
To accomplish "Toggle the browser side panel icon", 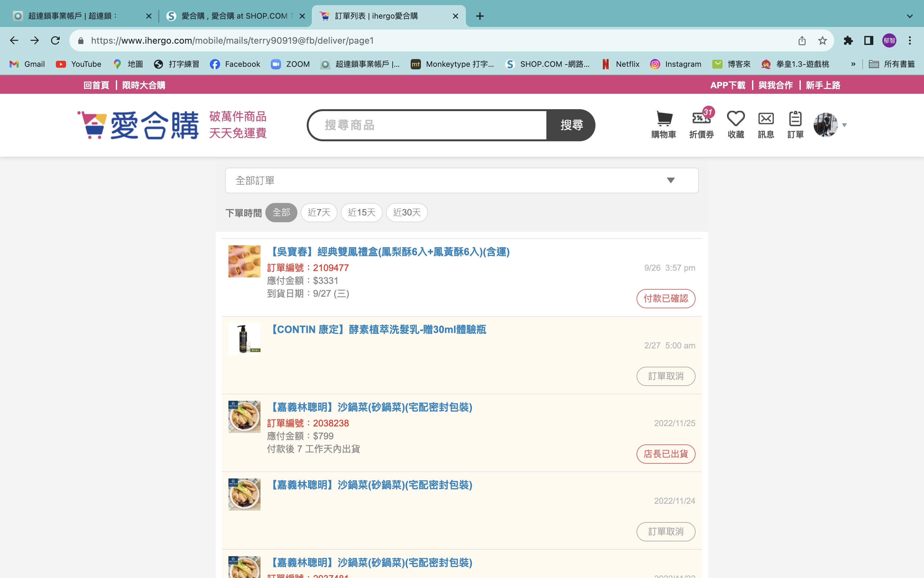I will 868,40.
